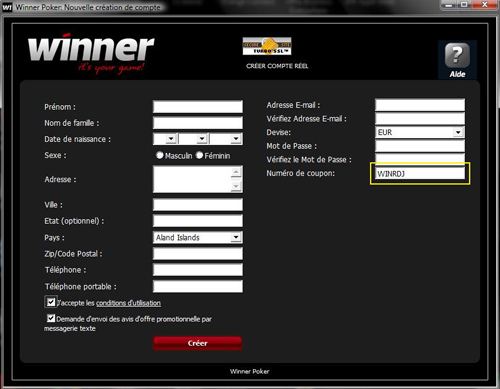Image resolution: width=500 pixels, height=389 pixels.
Task: Click the Numéro de coupon field with WINRDJ
Action: click(420, 173)
